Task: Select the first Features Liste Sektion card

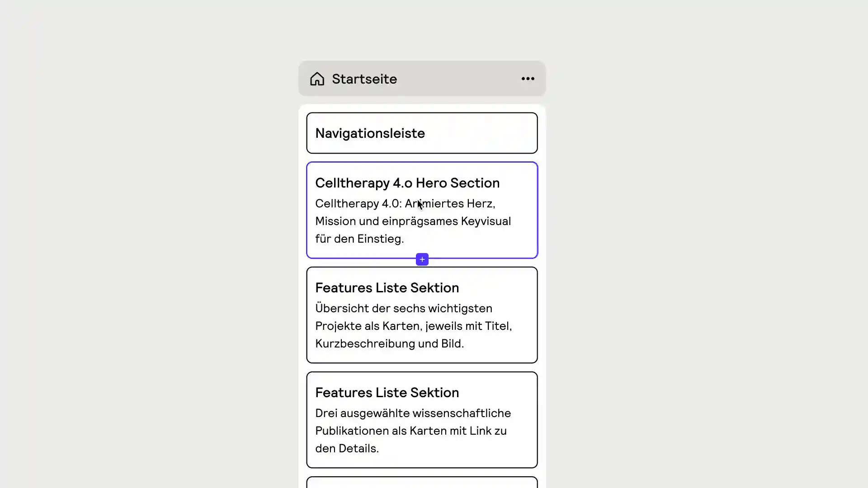Action: (x=421, y=315)
